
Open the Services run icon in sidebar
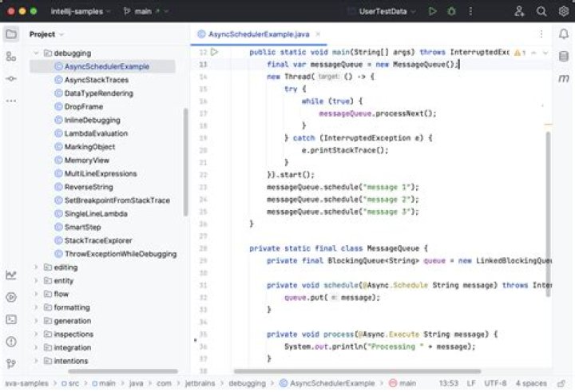[x=11, y=297]
